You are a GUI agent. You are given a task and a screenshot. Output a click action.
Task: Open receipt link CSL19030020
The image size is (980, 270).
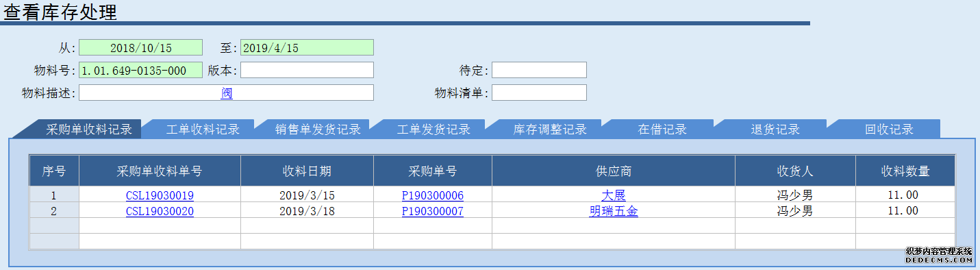(x=160, y=211)
